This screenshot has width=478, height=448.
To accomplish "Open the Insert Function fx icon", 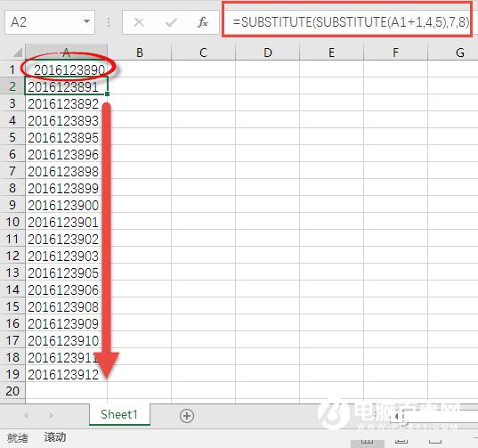I will [x=203, y=22].
